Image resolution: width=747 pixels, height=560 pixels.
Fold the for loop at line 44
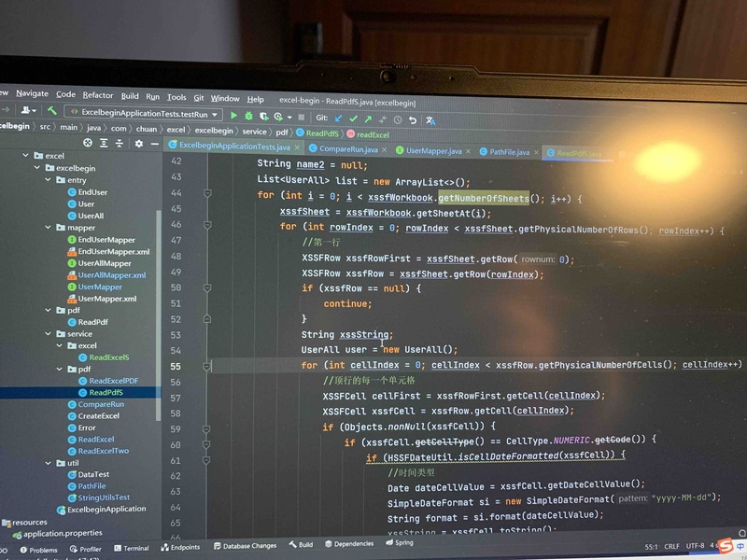coord(207,193)
